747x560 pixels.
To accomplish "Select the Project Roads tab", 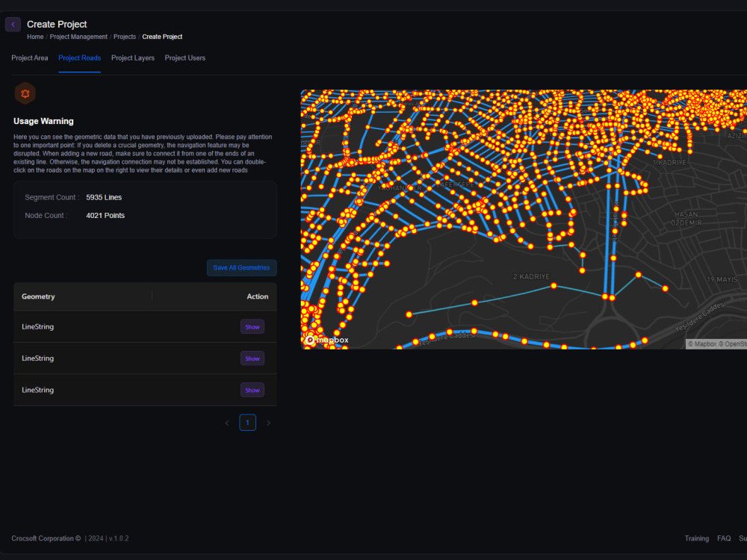I will coord(80,58).
